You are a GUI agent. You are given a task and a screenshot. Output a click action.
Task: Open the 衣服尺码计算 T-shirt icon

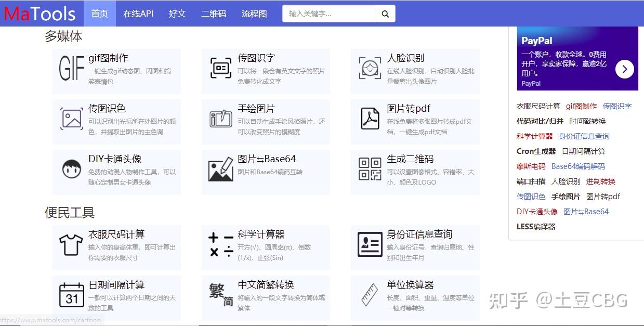[71, 244]
